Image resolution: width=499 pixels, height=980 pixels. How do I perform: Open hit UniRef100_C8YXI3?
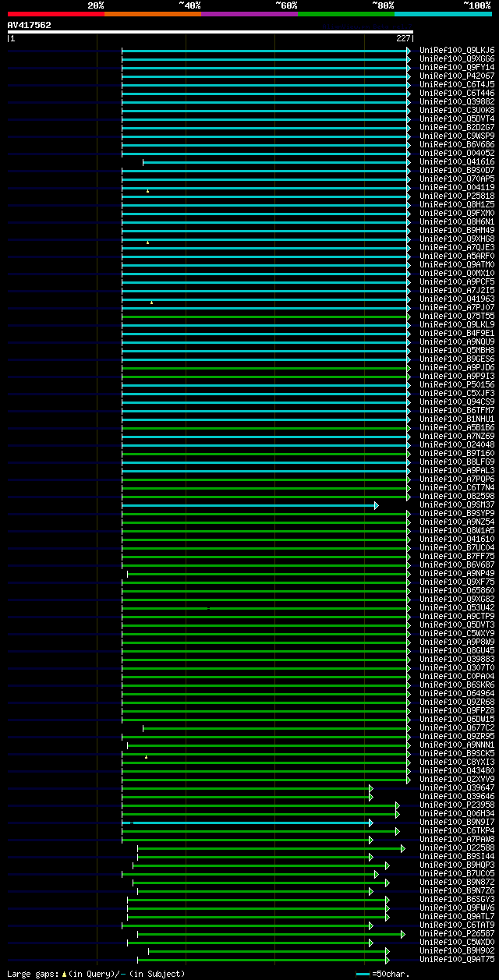point(457,762)
